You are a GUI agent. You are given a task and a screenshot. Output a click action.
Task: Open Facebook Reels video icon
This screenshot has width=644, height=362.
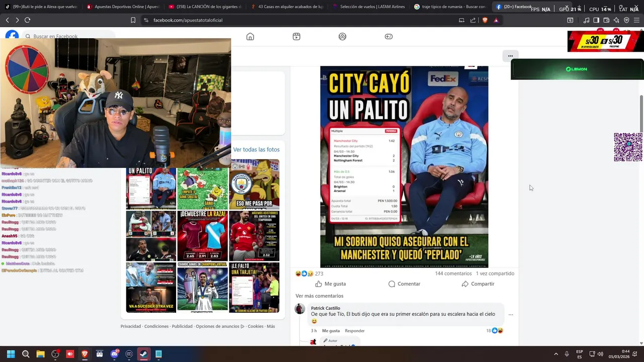(296, 36)
